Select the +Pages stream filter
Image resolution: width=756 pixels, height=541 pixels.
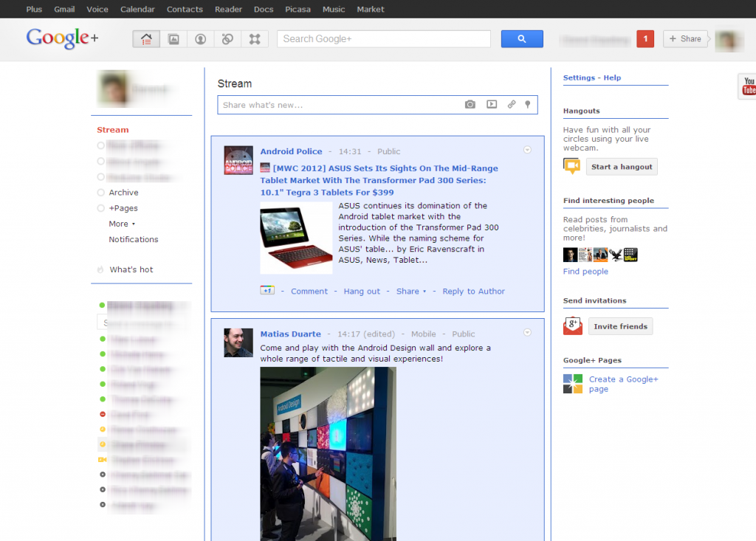pos(123,208)
